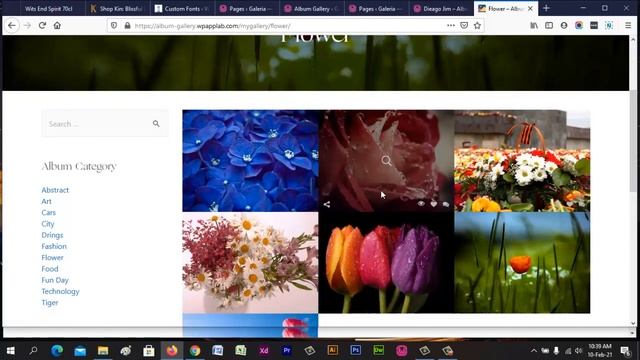Open a new browser tab
The height and width of the screenshot is (360, 640).
pyautogui.click(x=546, y=8)
